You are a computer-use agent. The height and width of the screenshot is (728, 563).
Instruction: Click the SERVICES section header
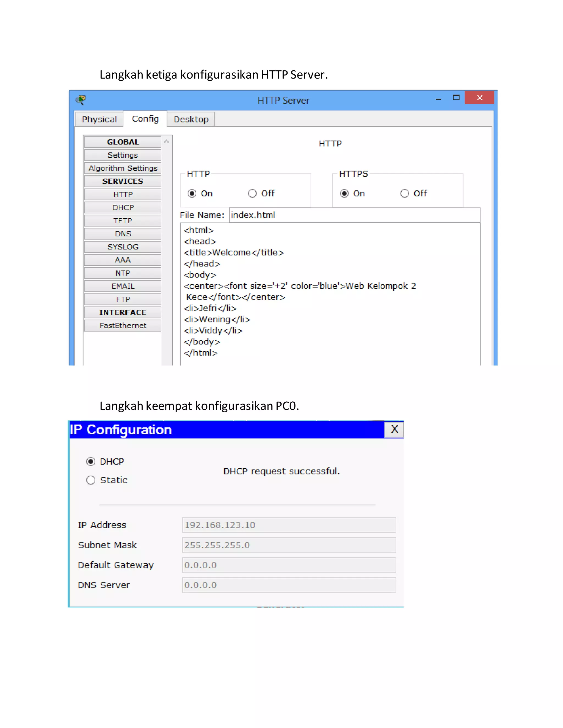[123, 181]
